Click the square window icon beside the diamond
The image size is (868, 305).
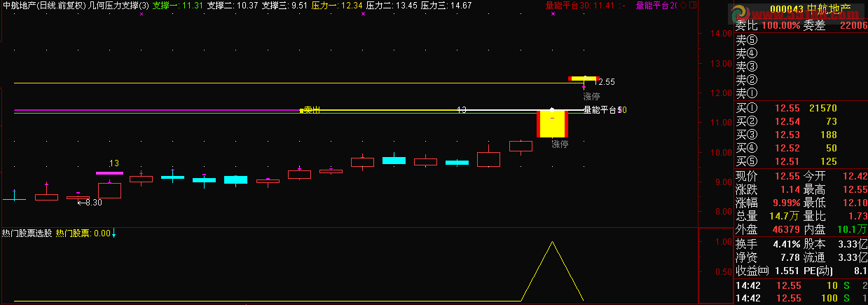pyautogui.click(x=693, y=5)
